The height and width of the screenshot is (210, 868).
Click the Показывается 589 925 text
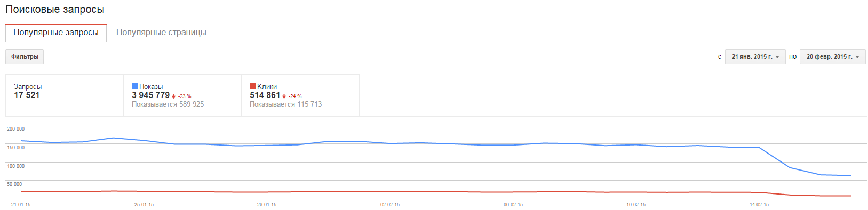[x=168, y=104]
